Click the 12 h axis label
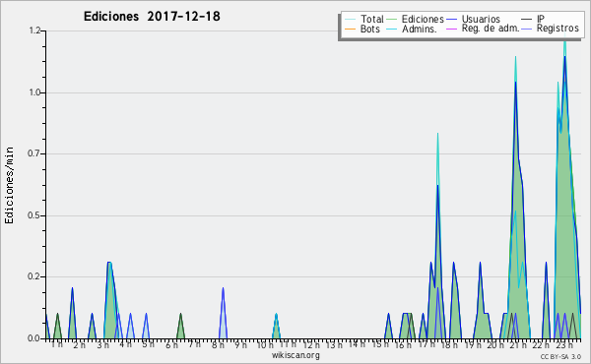The width and height of the screenshot is (591, 364). 311,344
